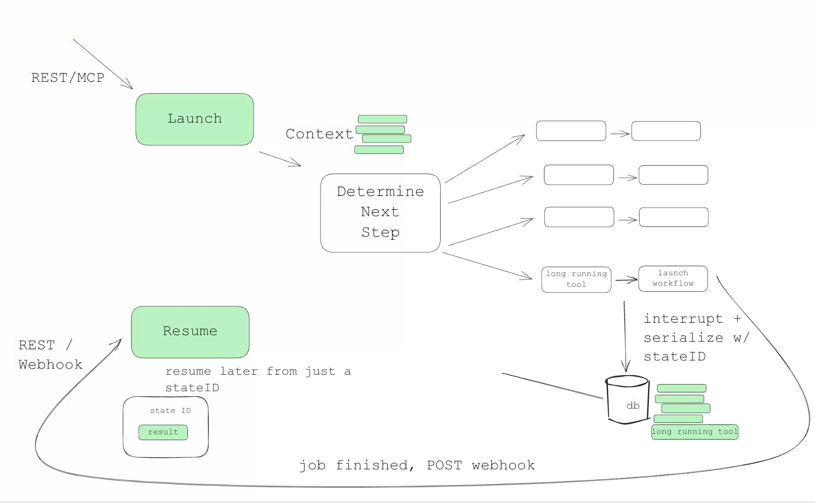Select the job finished, POST webhook text
The width and height of the screenshot is (815, 504).
pyautogui.click(x=417, y=465)
